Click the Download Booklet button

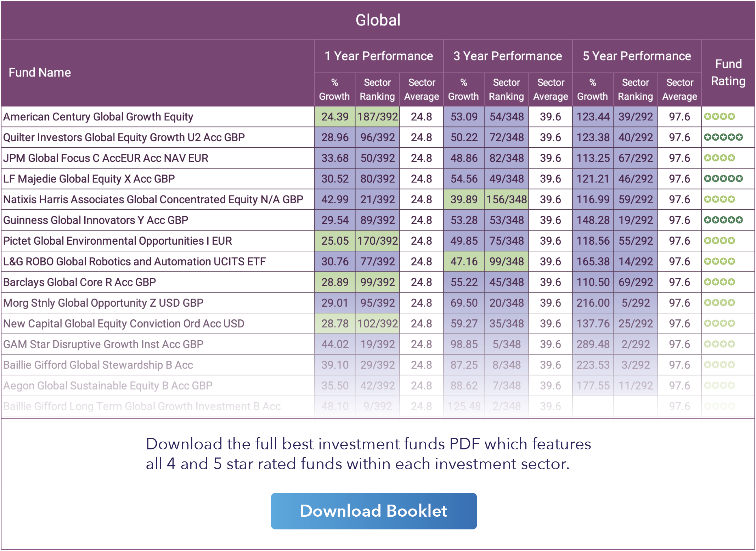coord(373,511)
